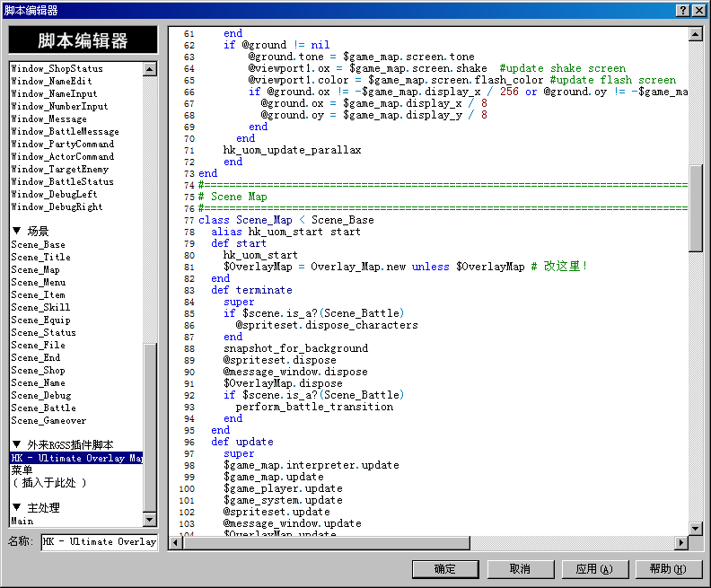Click line 75 comment # Scene Map
Viewport: 711px width, 588px height.
coord(233,197)
